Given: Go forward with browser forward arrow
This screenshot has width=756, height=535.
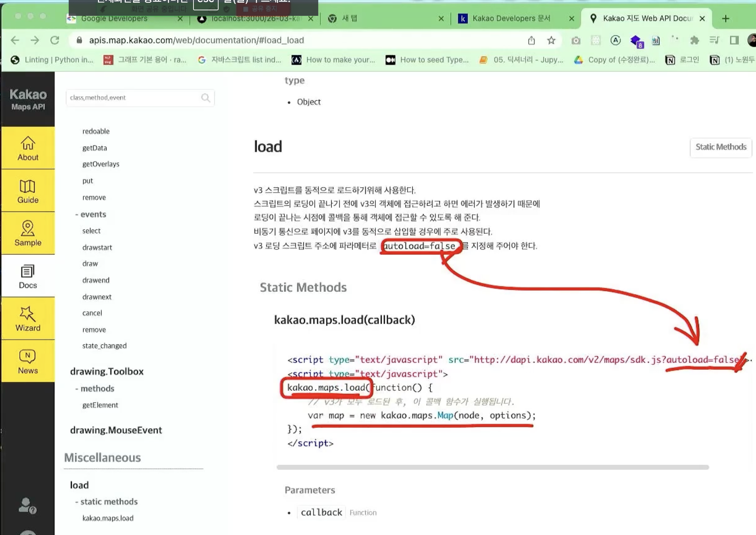Looking at the screenshot, I should [35, 40].
